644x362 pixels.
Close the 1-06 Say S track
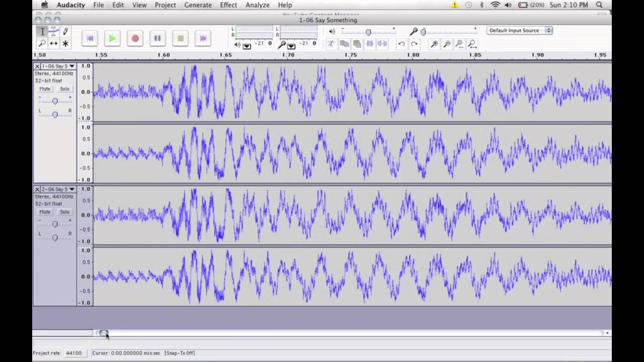(37, 66)
